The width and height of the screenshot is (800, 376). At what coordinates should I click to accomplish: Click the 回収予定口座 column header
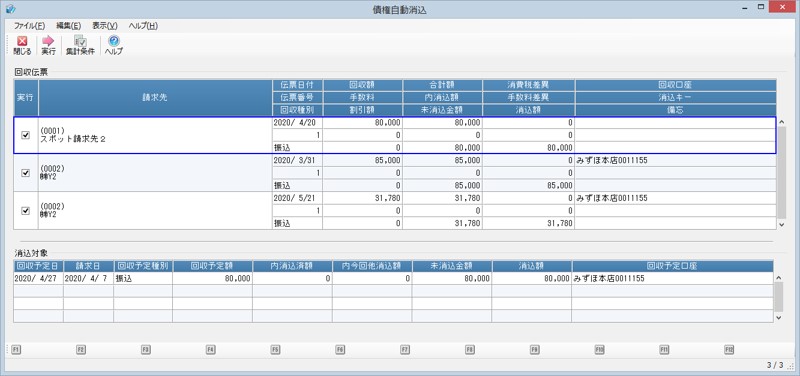[x=672, y=266]
